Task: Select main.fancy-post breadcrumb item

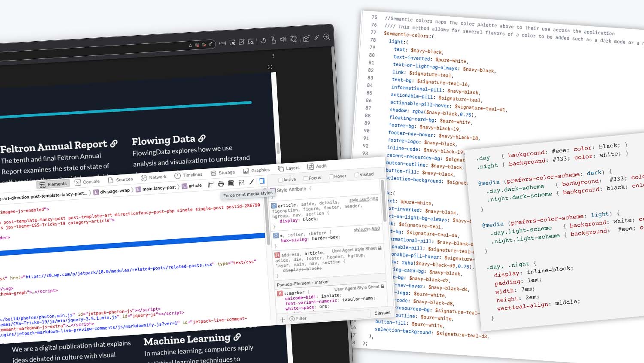Action: (156, 188)
